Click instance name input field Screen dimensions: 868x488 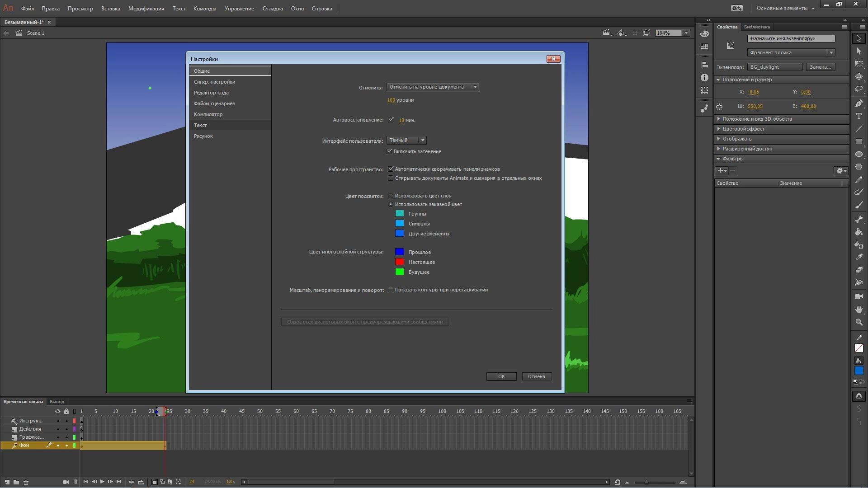point(791,38)
